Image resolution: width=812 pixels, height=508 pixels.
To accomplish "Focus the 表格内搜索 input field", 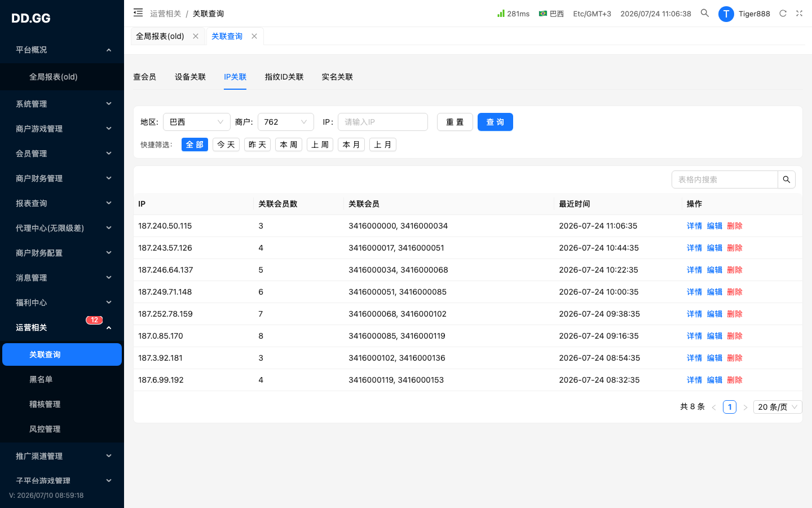I will click(725, 179).
